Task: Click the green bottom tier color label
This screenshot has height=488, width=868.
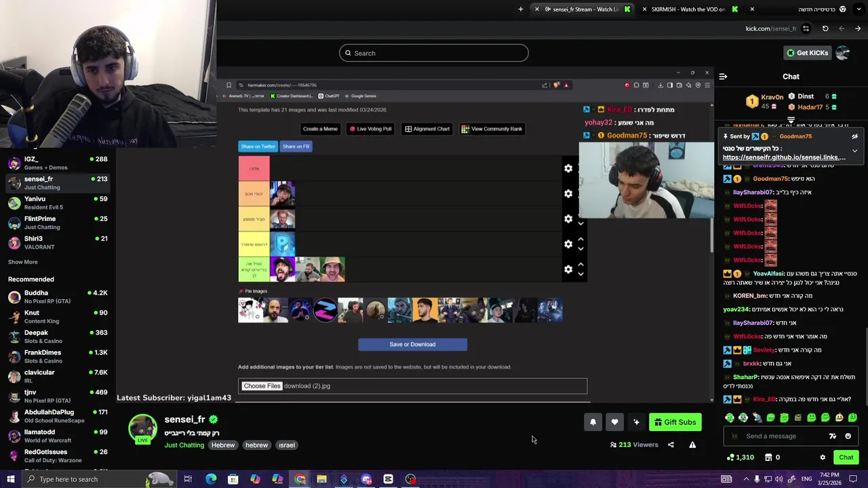Action: click(x=254, y=269)
